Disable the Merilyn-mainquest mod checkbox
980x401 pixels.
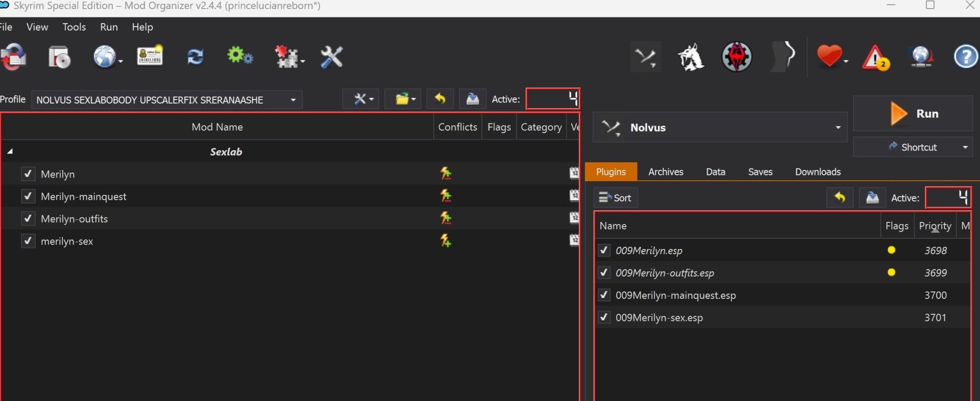pyautogui.click(x=28, y=196)
